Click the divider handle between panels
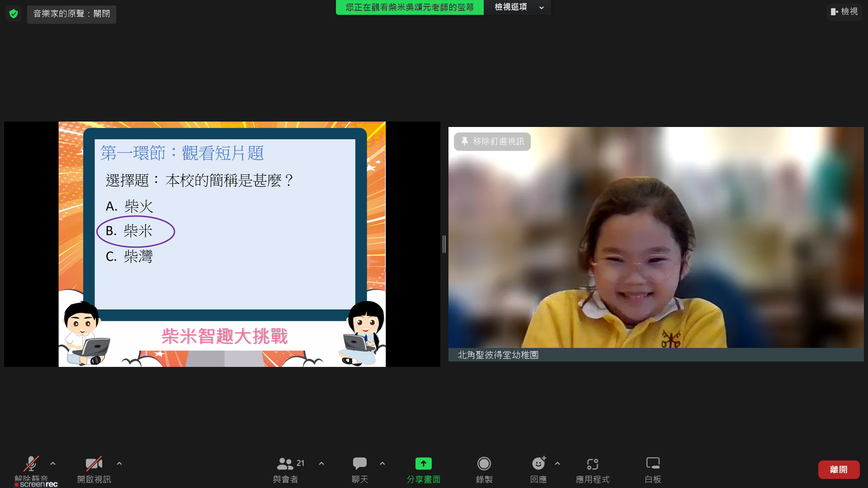This screenshot has height=488, width=868. [444, 244]
